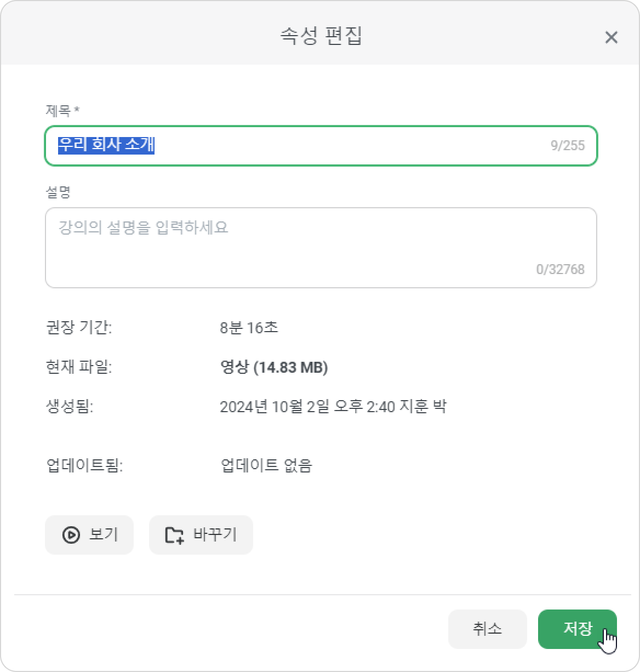Click the 9/255 character counter
This screenshot has width=640, height=672.
pos(568,145)
